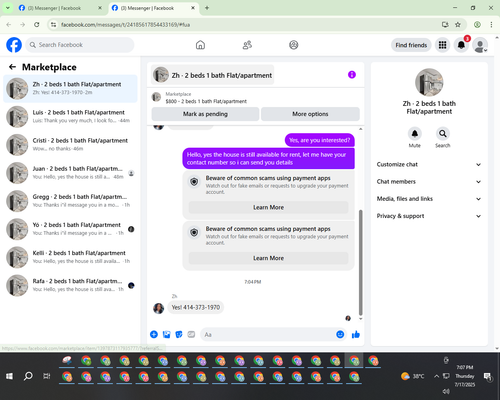Send a thumbs up like
500x400 pixels.
pyautogui.click(x=356, y=334)
